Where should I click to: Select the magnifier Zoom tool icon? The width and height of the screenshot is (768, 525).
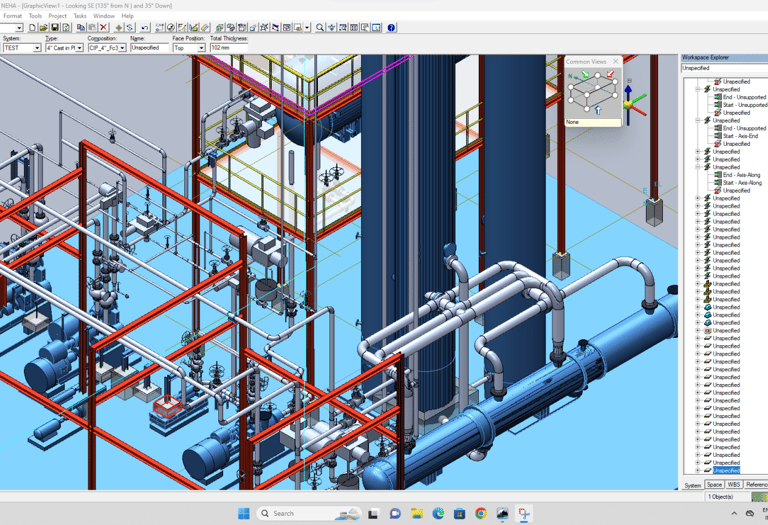(320, 28)
